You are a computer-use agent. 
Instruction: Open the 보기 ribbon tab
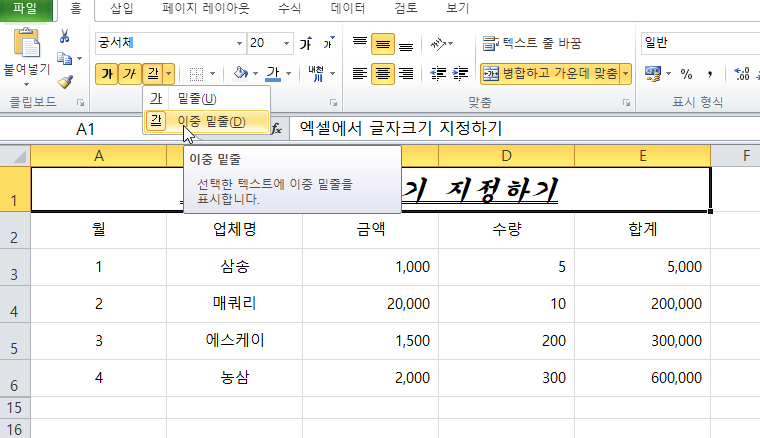(457, 9)
